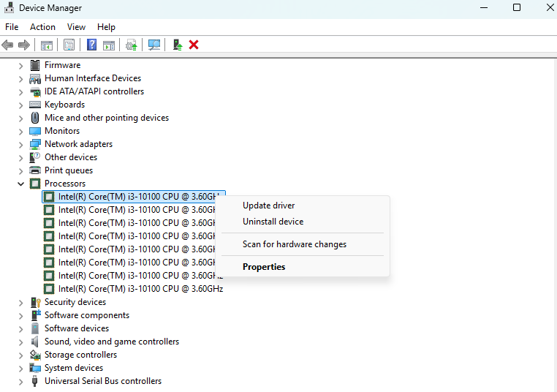Select the Software components label
Viewport: 557px width, 392px height.
[x=87, y=315]
